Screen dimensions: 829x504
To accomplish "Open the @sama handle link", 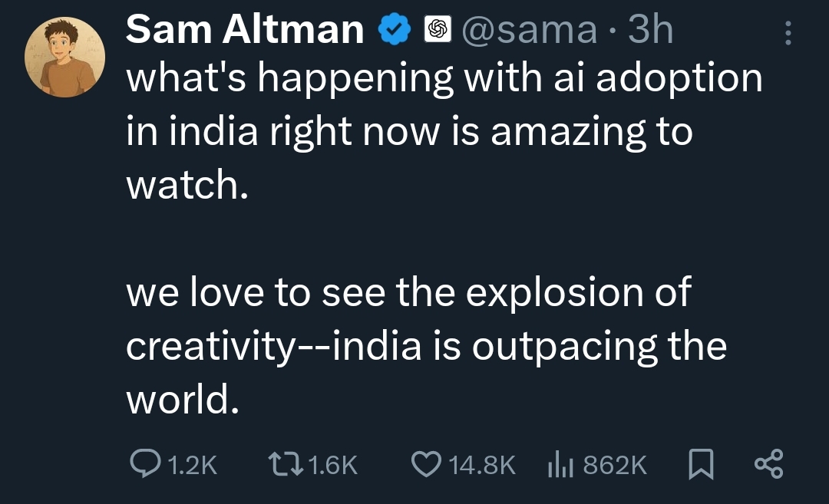I will tap(529, 31).
